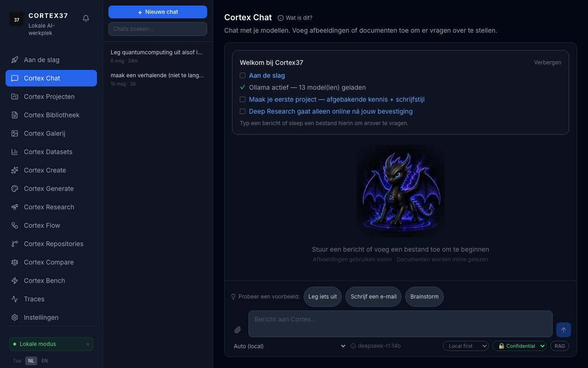Click the dragon mascot image
The height and width of the screenshot is (368, 588).
point(401,191)
